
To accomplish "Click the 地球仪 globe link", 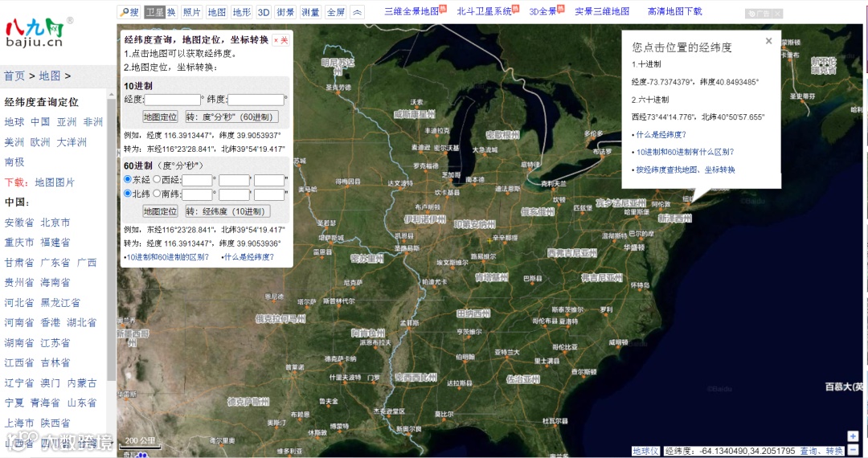I will pyautogui.click(x=645, y=451).
